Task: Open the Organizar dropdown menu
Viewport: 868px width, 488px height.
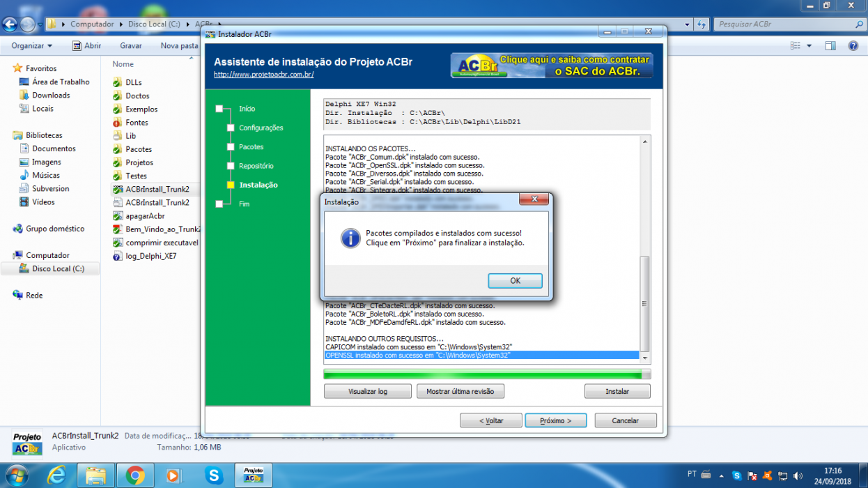Action: coord(32,46)
